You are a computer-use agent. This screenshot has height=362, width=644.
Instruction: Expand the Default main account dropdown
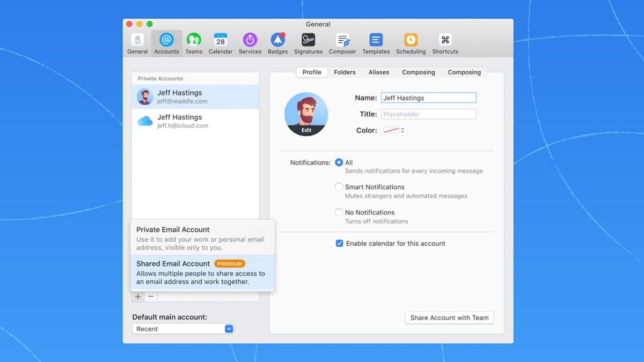(183, 329)
